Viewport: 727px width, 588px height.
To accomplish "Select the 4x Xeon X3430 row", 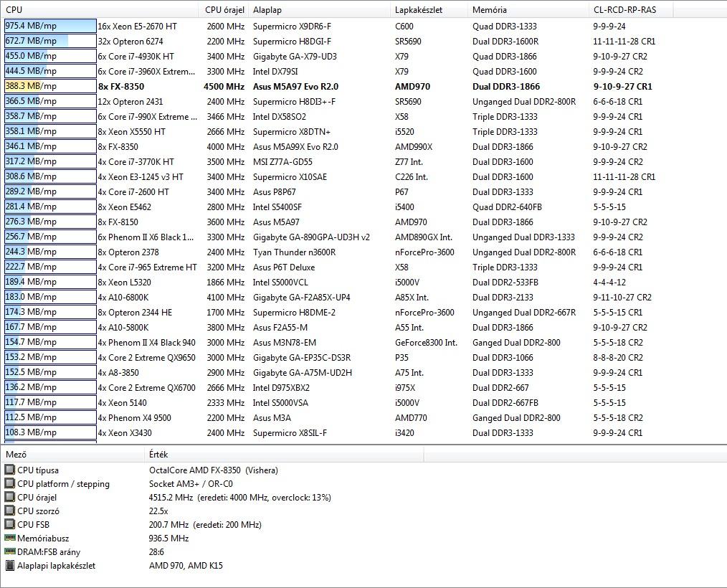I will pos(363,433).
